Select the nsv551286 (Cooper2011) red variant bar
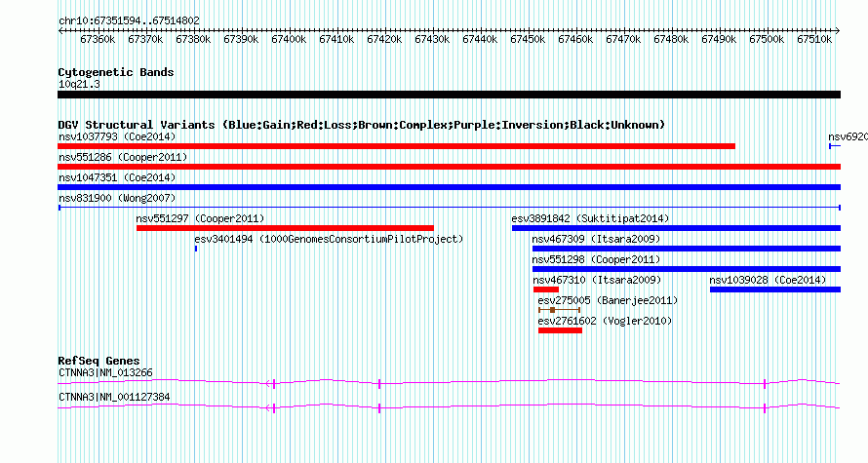 [x=449, y=167]
